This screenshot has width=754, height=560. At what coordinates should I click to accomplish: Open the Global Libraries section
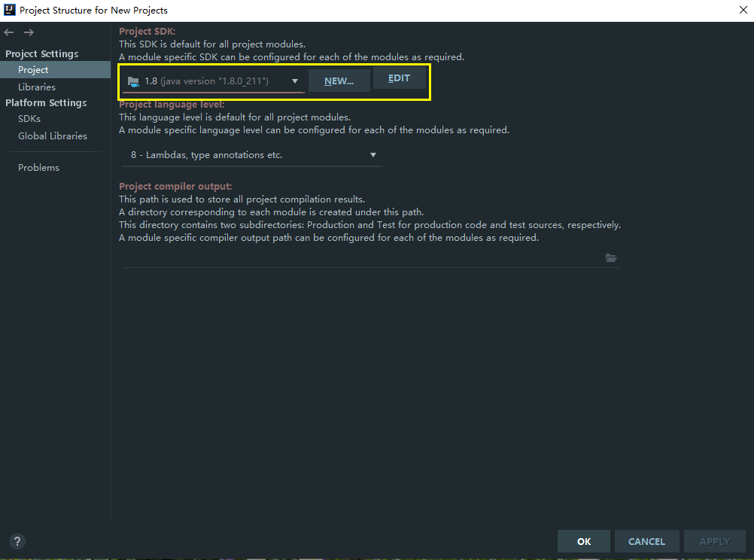53,136
